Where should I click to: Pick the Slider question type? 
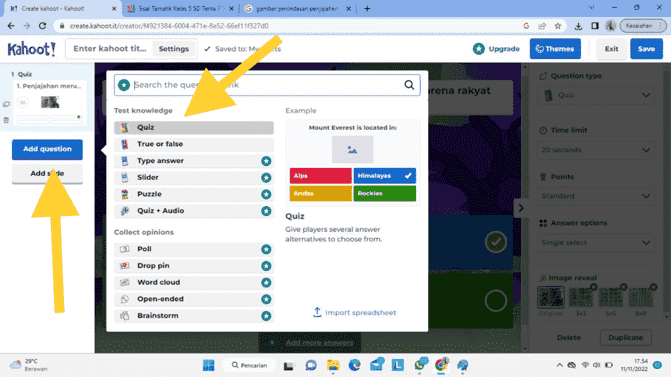(x=193, y=177)
